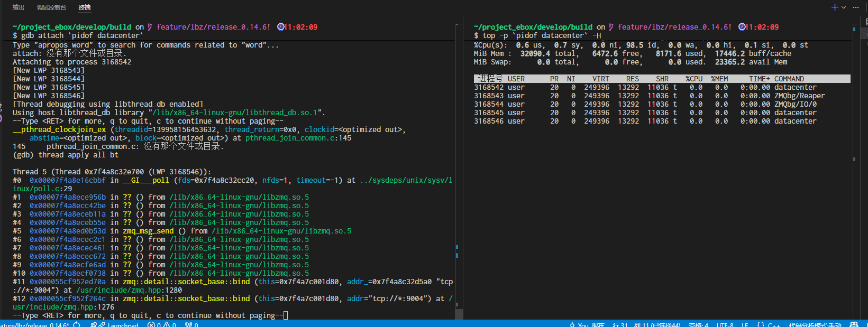Viewport: 868px width, 327px height.
Task: Click the new terminal plus icon
Action: (x=834, y=7)
